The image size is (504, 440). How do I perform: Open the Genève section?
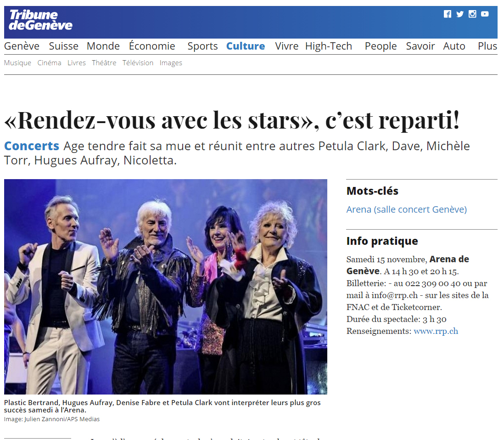[22, 46]
